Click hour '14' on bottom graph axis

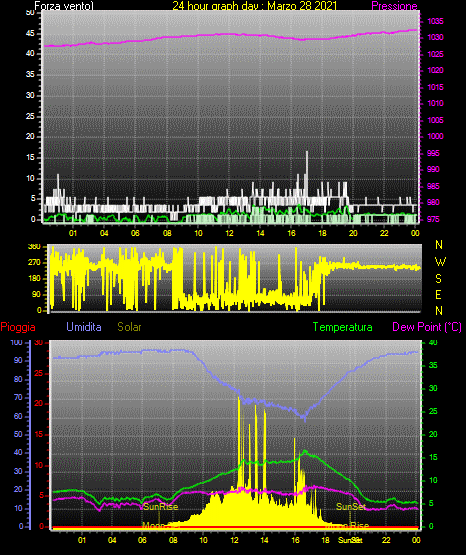264,540
